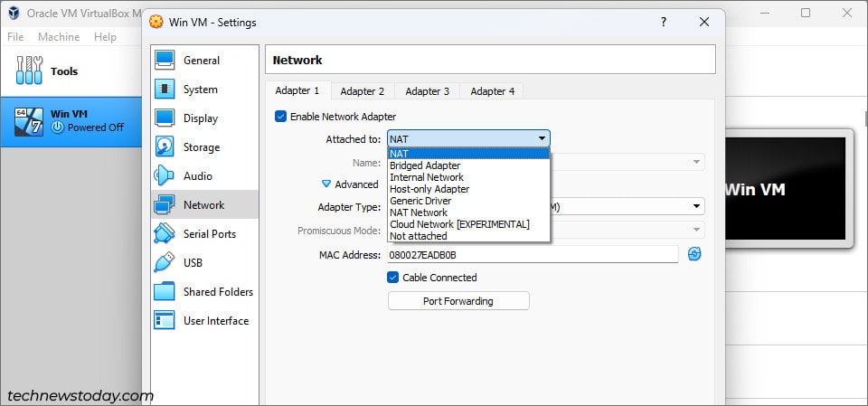Image resolution: width=868 pixels, height=406 pixels.
Task: Select Cloud Network [EXPERIMENTAL] option
Action: coord(468,223)
